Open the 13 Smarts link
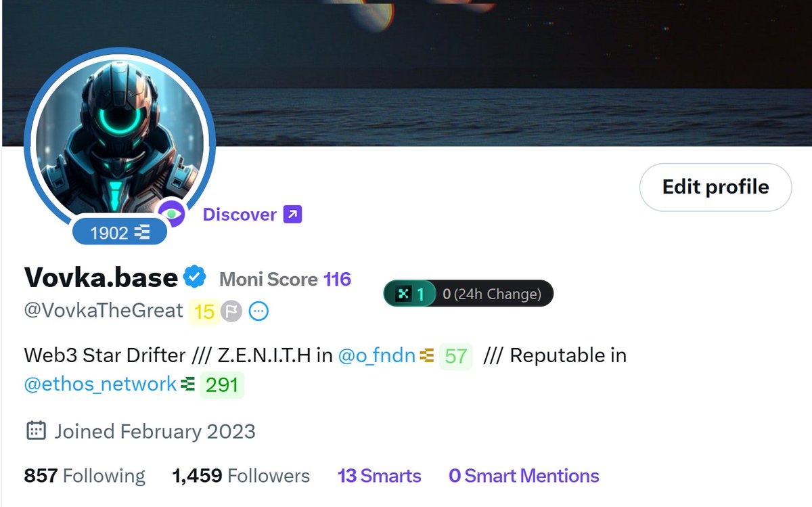 380,476
